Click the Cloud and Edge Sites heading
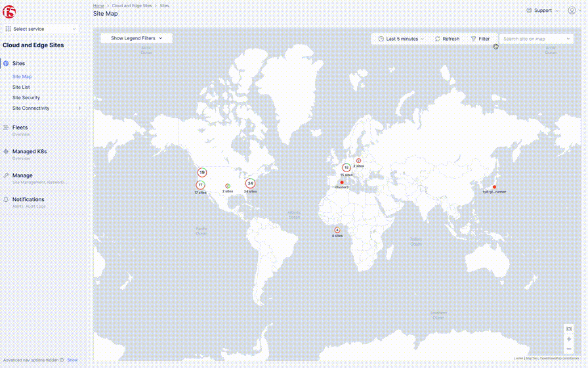 (33, 45)
